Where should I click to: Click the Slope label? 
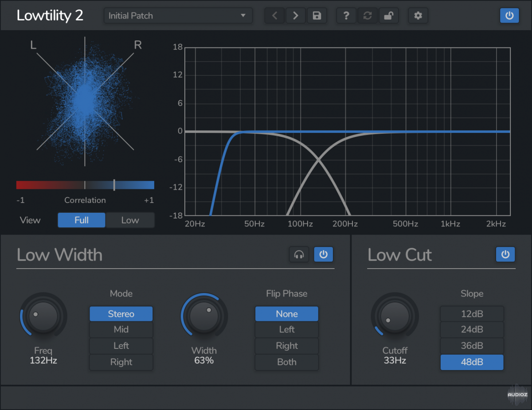(472, 294)
